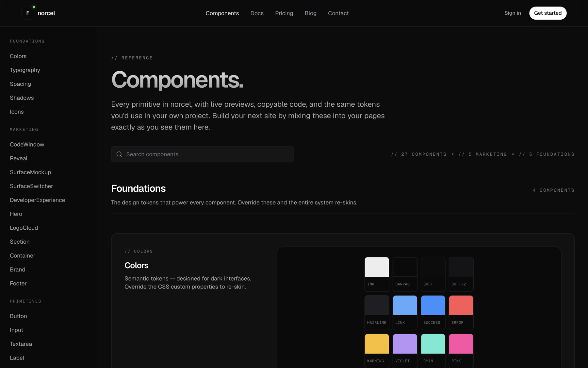Open Textarea in the sidebar

(21, 344)
